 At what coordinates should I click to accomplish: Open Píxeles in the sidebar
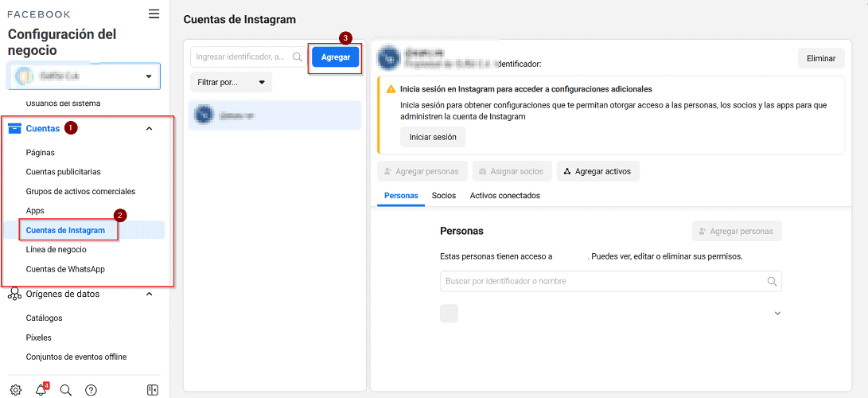tap(39, 338)
